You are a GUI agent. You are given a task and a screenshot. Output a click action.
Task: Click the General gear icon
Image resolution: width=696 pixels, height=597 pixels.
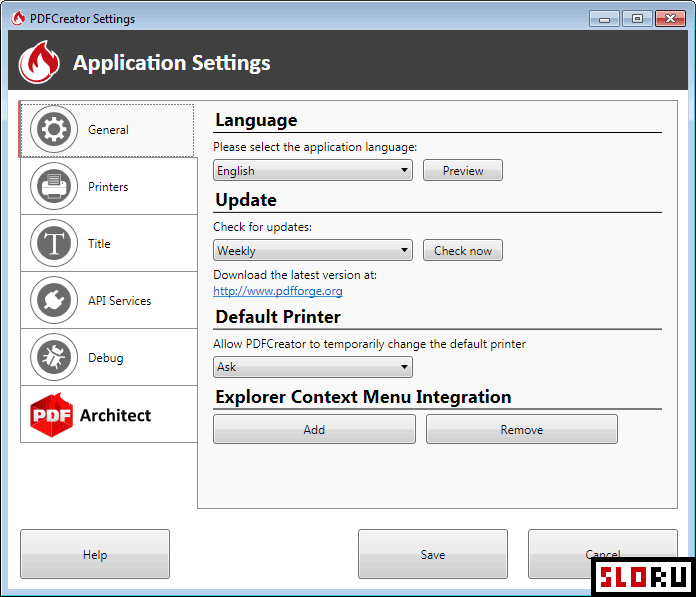[54, 129]
